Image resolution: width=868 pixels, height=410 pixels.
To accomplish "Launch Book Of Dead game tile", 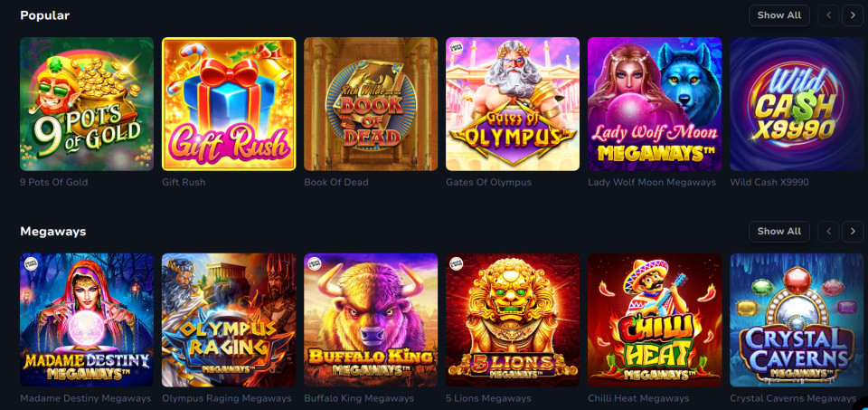I will (x=371, y=104).
